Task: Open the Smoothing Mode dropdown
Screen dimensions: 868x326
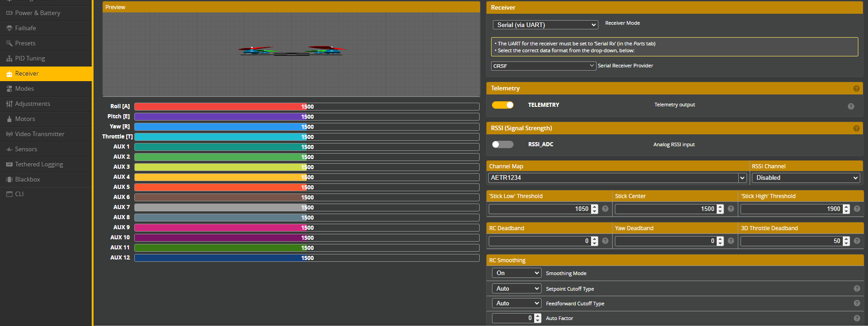Action: (516, 273)
